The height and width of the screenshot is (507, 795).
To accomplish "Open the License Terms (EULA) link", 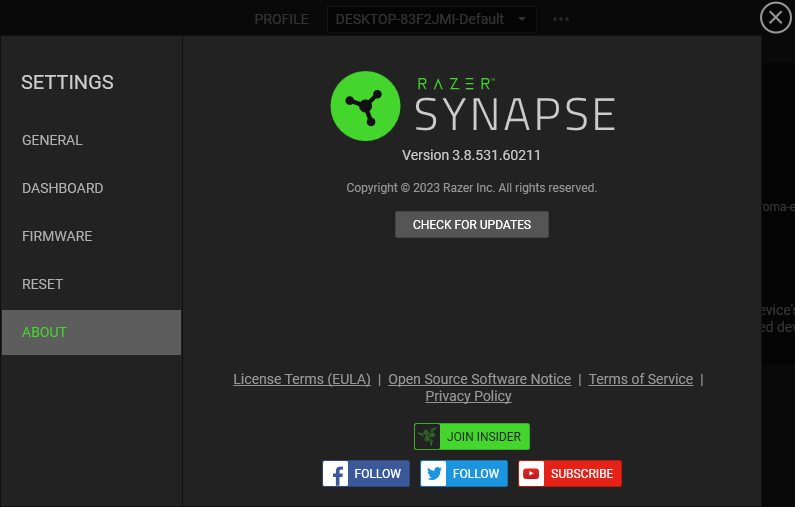I will 302,379.
